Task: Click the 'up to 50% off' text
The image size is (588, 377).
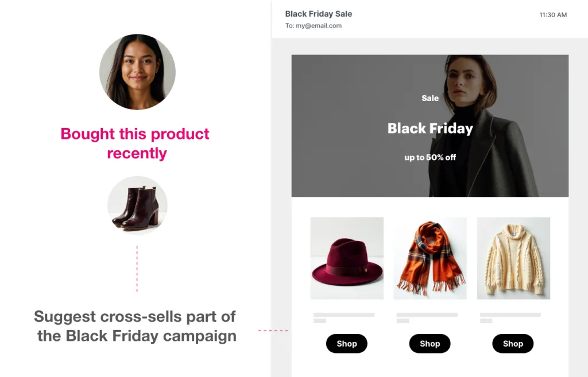Action: [430, 157]
